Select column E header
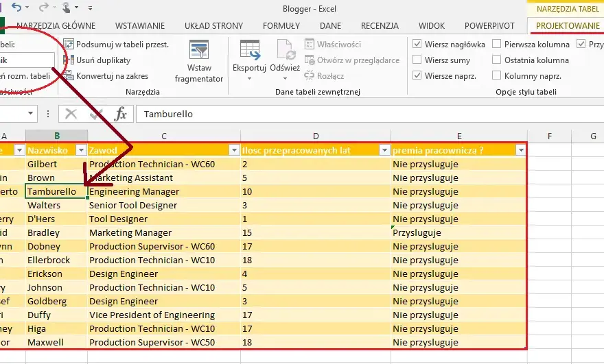The width and height of the screenshot is (604, 364). [x=459, y=136]
